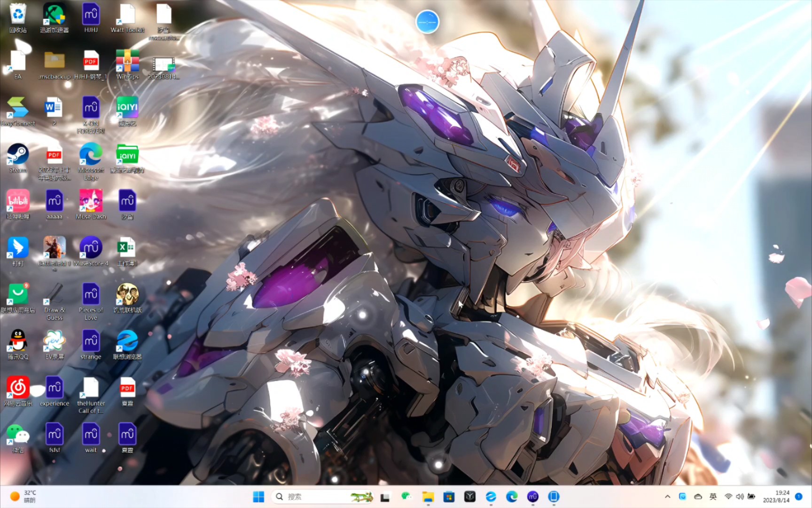Launch the iQIYI (爱奇艺) app shortcut
This screenshot has width=812, height=508.
pos(127,111)
